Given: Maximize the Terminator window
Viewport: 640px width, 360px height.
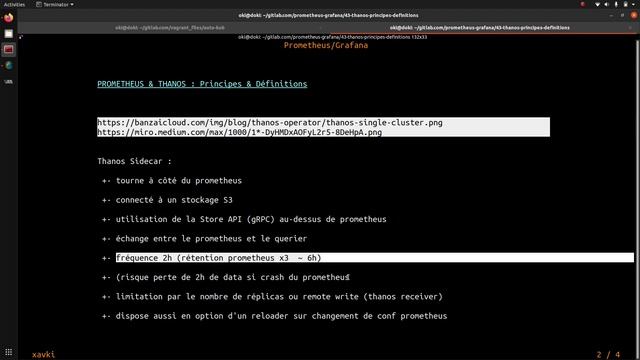Looking at the screenshot, I should (x=622, y=15).
